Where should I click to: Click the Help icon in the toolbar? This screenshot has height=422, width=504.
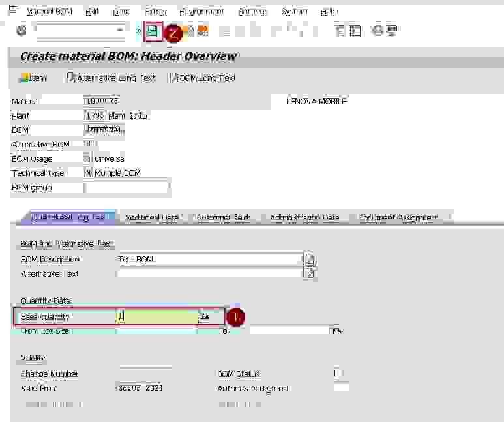pos(377,31)
